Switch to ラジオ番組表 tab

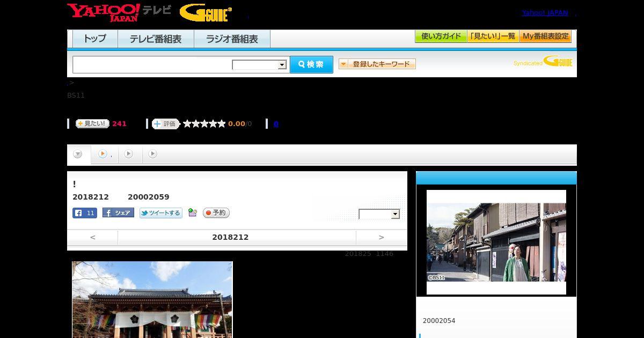coord(232,39)
